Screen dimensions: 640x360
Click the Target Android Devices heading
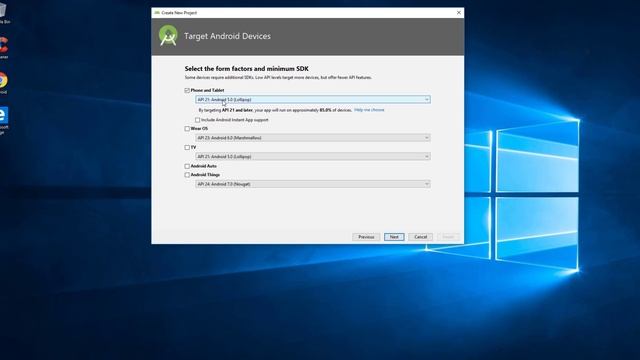pos(227,36)
